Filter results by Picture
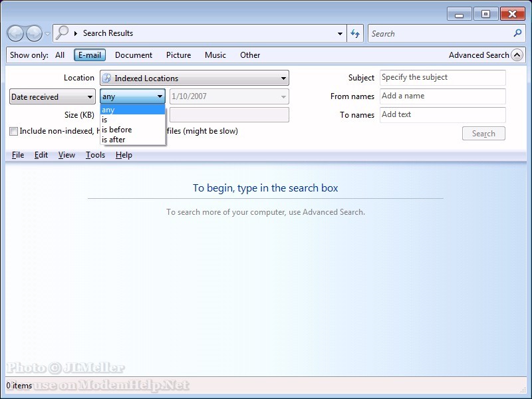Image resolution: width=532 pixels, height=399 pixels. point(178,55)
